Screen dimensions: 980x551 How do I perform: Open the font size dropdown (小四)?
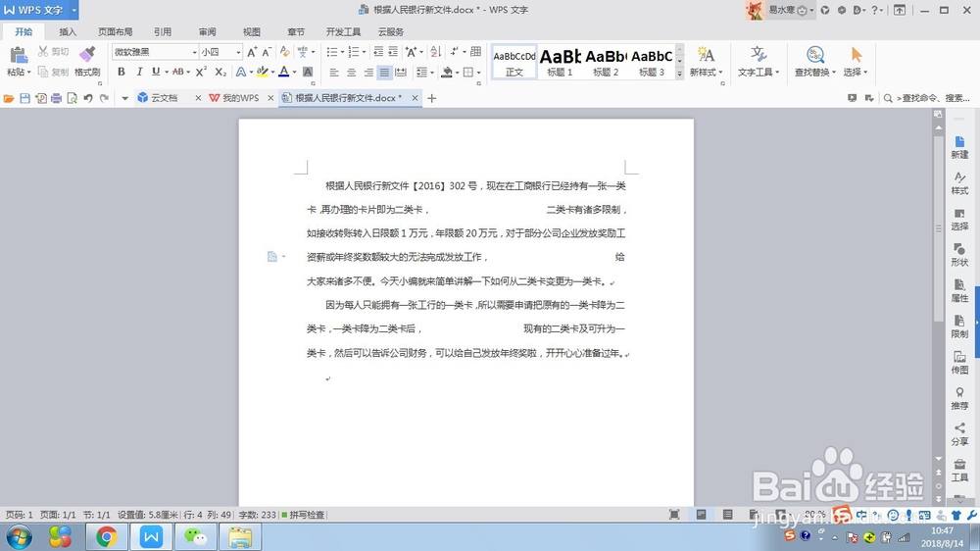tap(238, 52)
